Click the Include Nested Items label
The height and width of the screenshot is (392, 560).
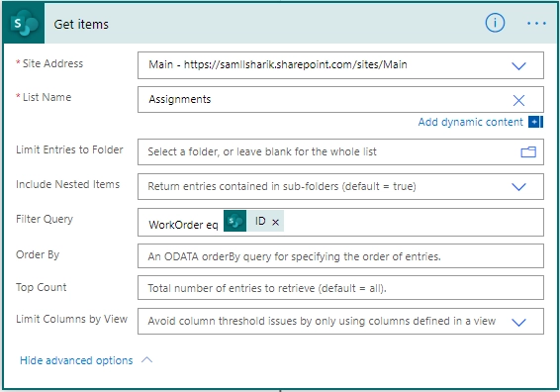67,184
